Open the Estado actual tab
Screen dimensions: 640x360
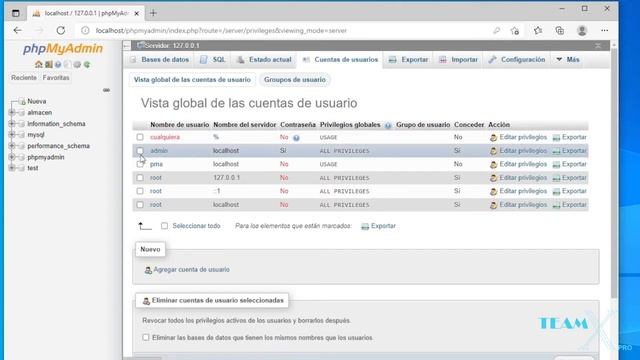(264, 60)
